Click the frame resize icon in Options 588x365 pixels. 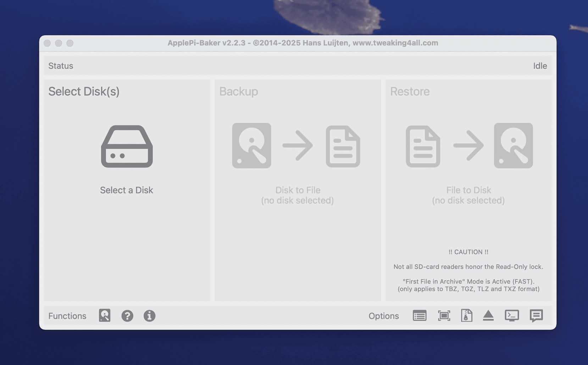tap(444, 316)
